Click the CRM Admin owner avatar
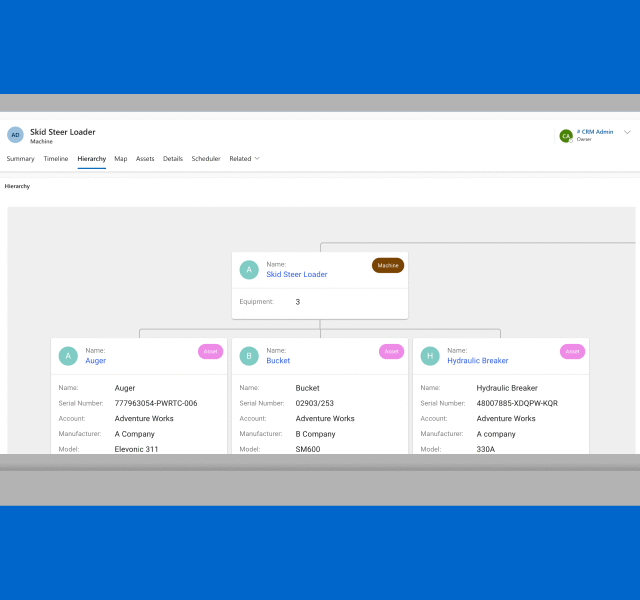Image resolution: width=640 pixels, height=600 pixels. coord(566,135)
